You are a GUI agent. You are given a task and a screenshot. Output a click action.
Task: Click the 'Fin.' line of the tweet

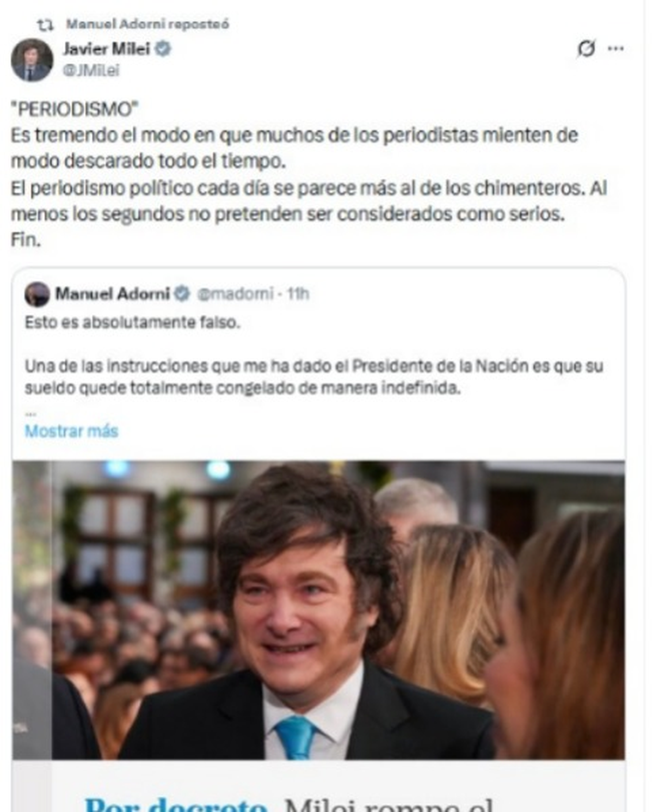tap(26, 240)
